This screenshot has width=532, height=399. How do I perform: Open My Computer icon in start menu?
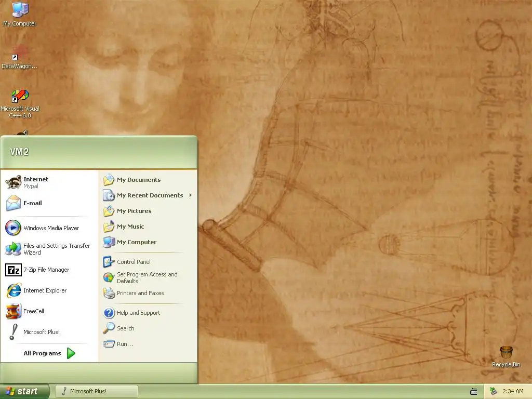[109, 242]
